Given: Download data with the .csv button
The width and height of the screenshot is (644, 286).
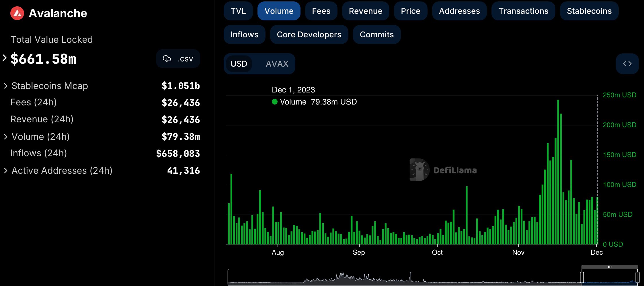Looking at the screenshot, I should pos(178,59).
